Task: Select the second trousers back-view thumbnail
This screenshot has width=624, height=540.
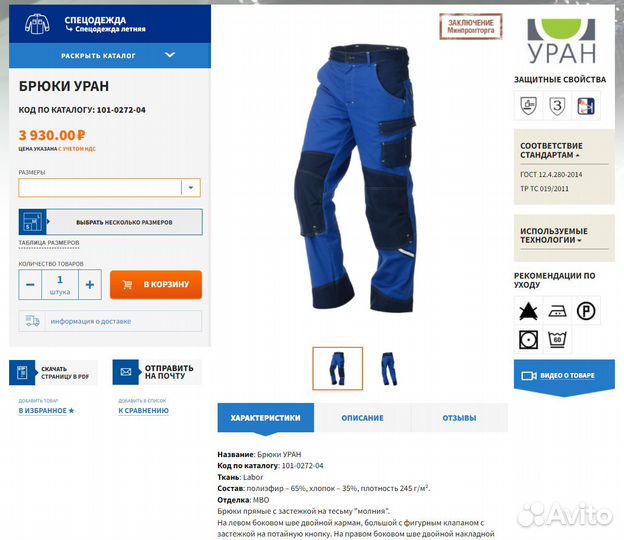Action: coord(389,368)
